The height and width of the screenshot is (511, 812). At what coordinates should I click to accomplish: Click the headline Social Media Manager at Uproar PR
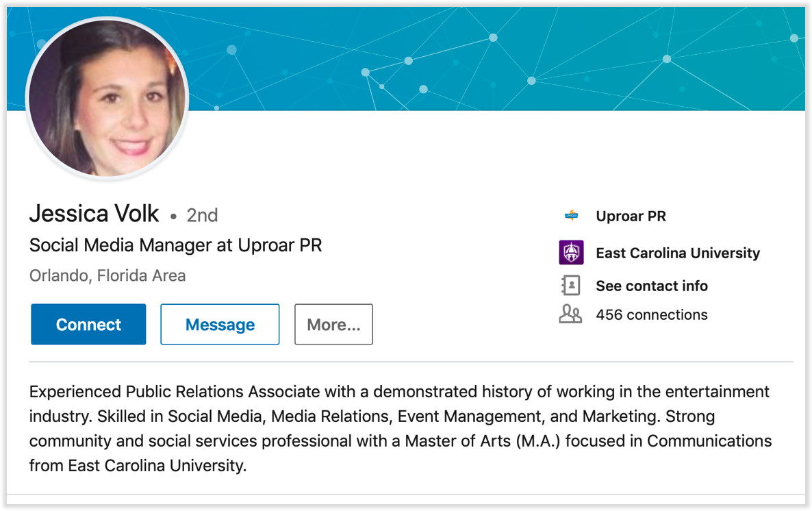[x=175, y=245]
